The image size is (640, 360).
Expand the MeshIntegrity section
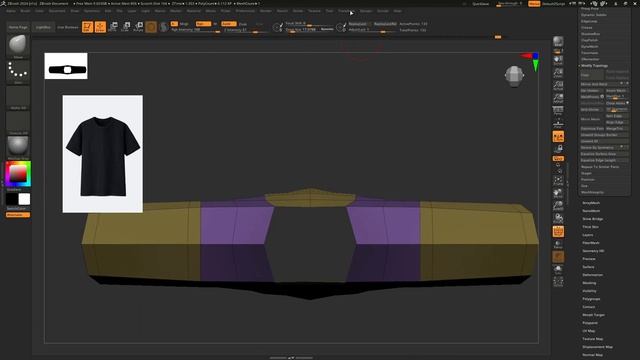(x=592, y=192)
